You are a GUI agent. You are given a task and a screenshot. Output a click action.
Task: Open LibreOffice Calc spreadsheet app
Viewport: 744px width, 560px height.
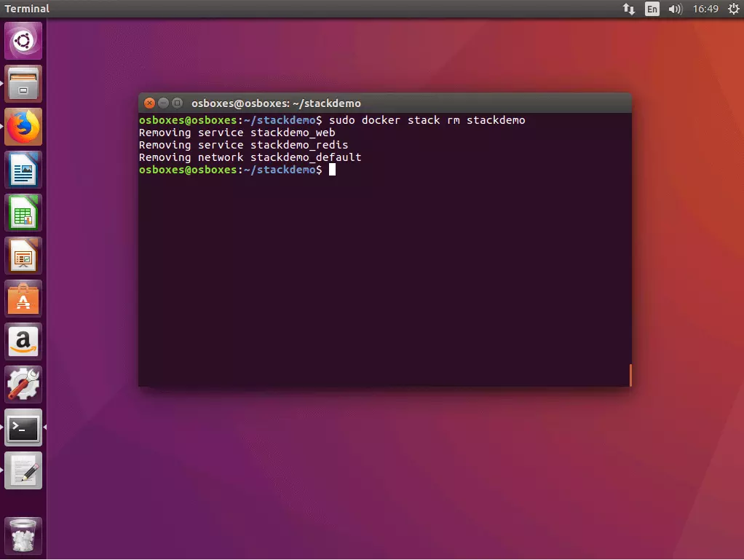coord(23,213)
